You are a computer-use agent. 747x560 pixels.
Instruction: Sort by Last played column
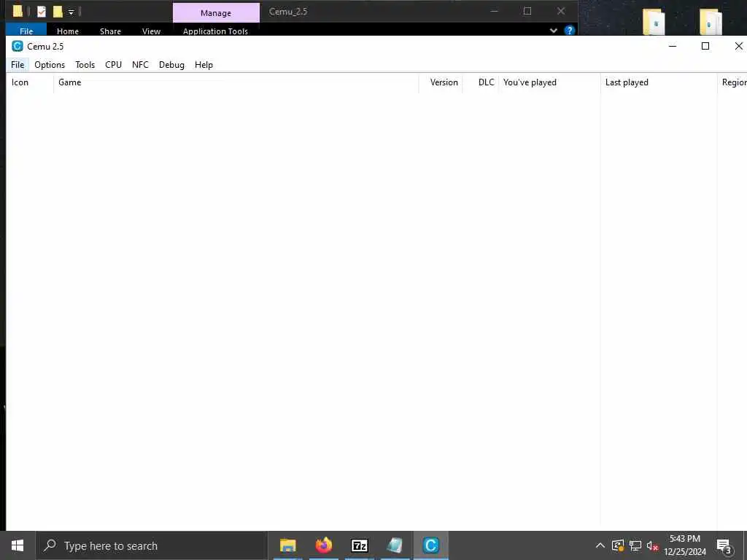[x=659, y=82]
